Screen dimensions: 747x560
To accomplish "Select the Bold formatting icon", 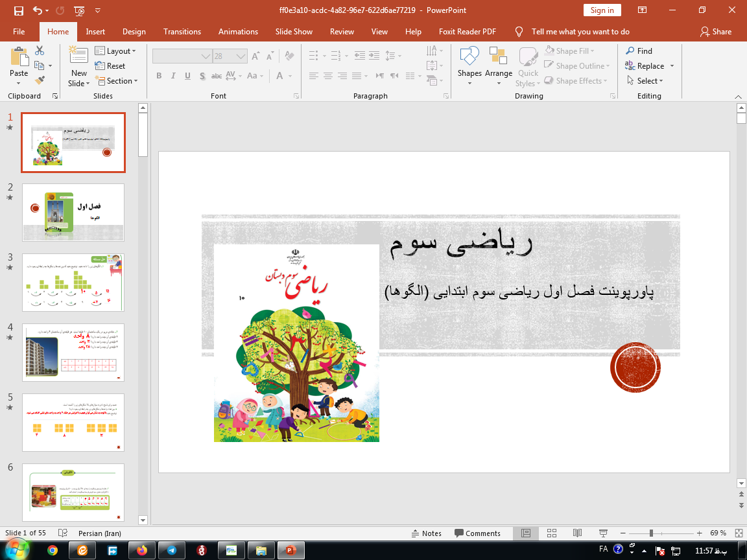I will coord(158,76).
